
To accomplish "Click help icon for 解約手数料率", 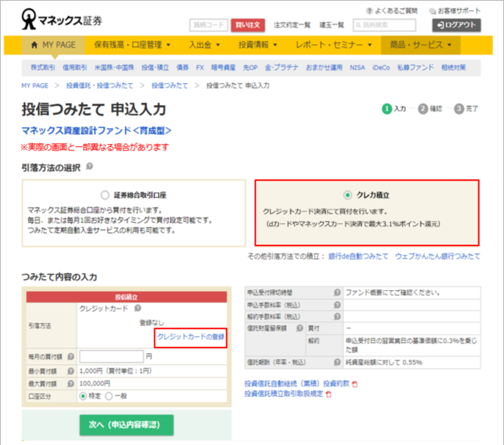I will pos(336,316).
